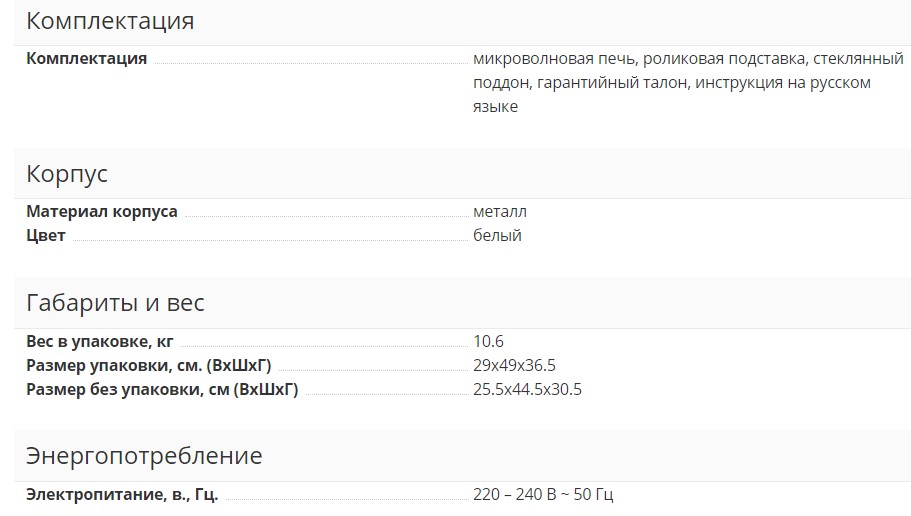Click the 'Вес в упаковке, кг' label
This screenshot has height=516, width=911.
pos(100,342)
